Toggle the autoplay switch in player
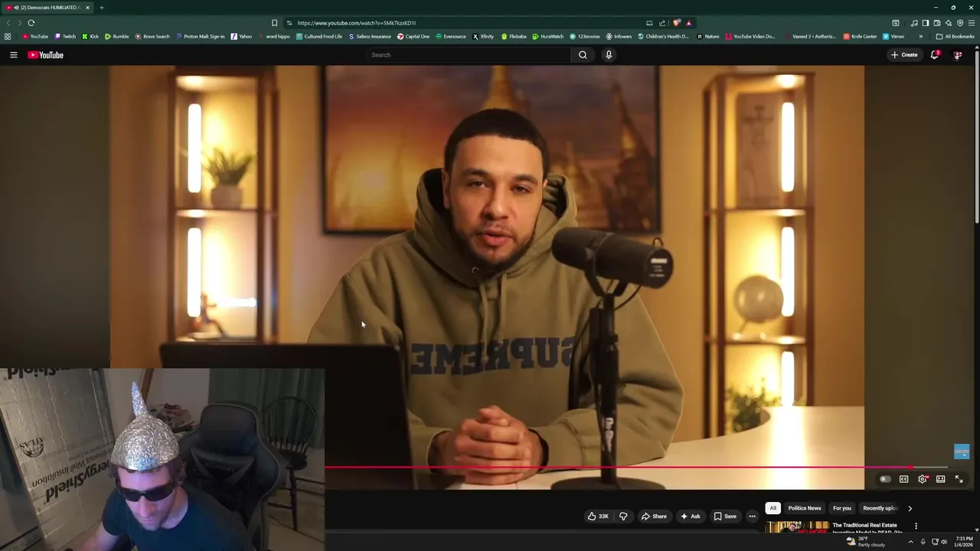 885,479
